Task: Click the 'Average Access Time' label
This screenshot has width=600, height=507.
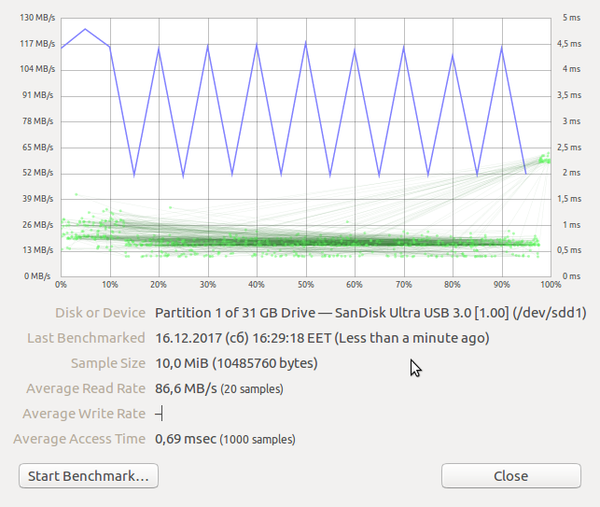Action: pos(79,439)
